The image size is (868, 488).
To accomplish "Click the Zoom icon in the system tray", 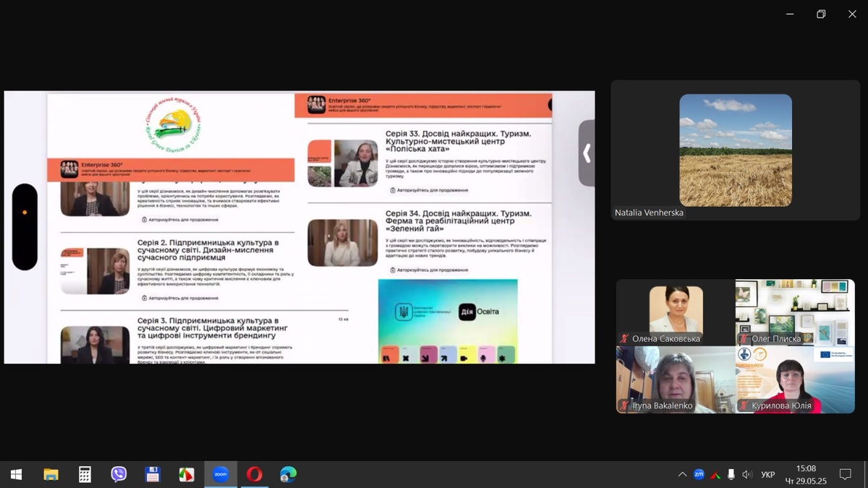I will coord(699,474).
